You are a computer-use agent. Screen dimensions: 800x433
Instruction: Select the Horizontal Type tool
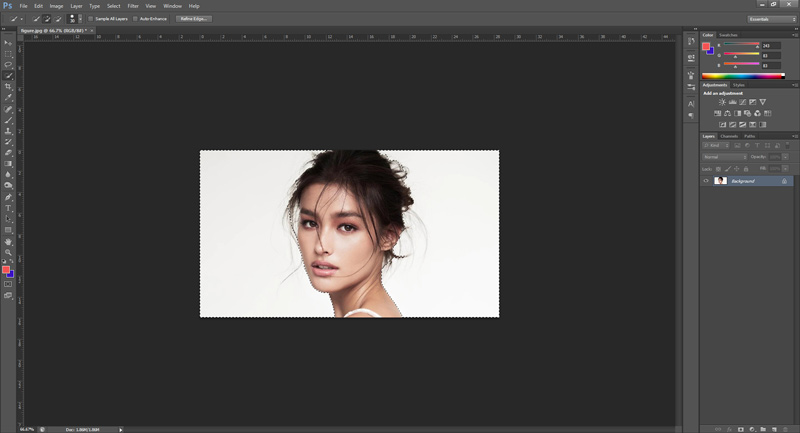8,208
